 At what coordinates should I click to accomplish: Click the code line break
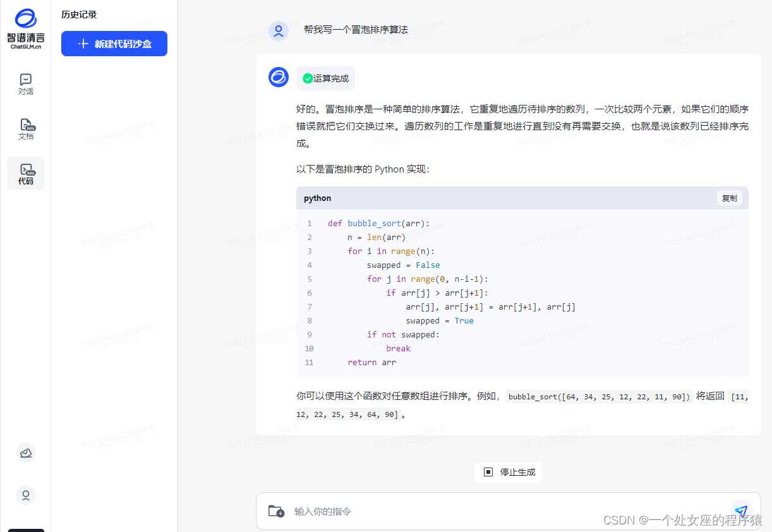coord(399,349)
